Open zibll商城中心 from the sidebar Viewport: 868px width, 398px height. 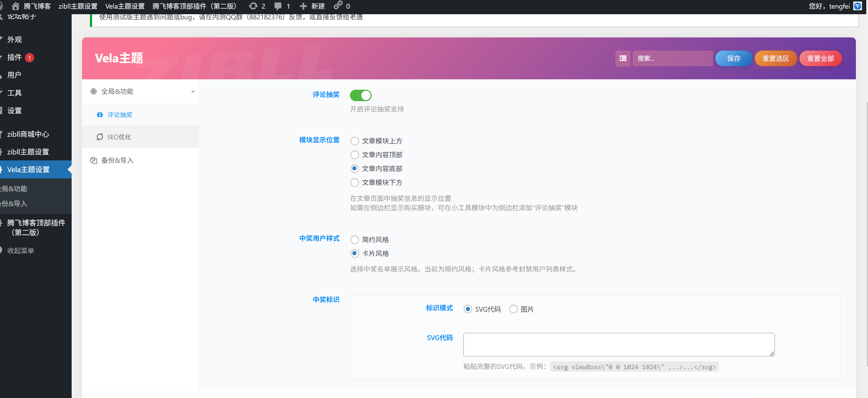[x=28, y=134]
